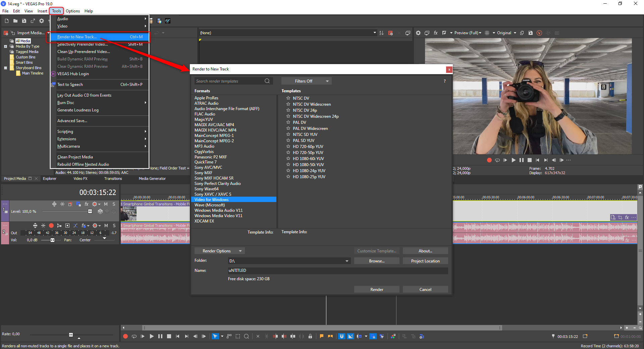The height and width of the screenshot is (349, 644).
Task: Choose Text to Speech menu entry
Action: coord(70,85)
